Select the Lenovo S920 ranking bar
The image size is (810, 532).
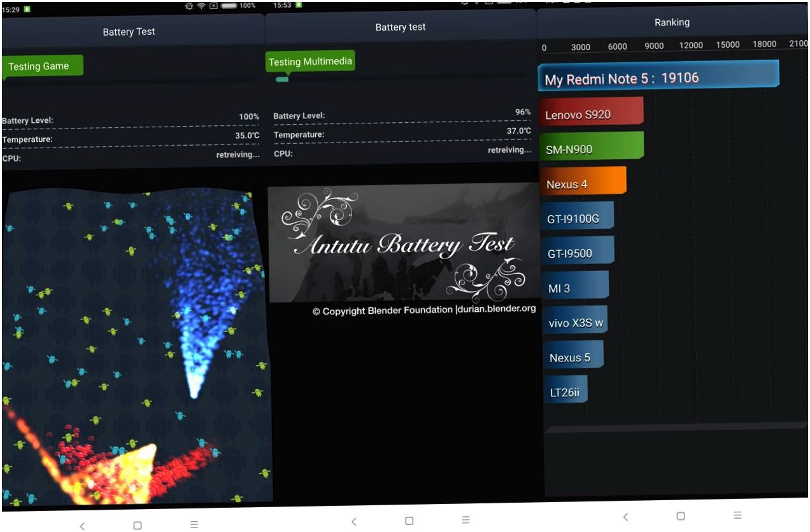[x=592, y=111]
